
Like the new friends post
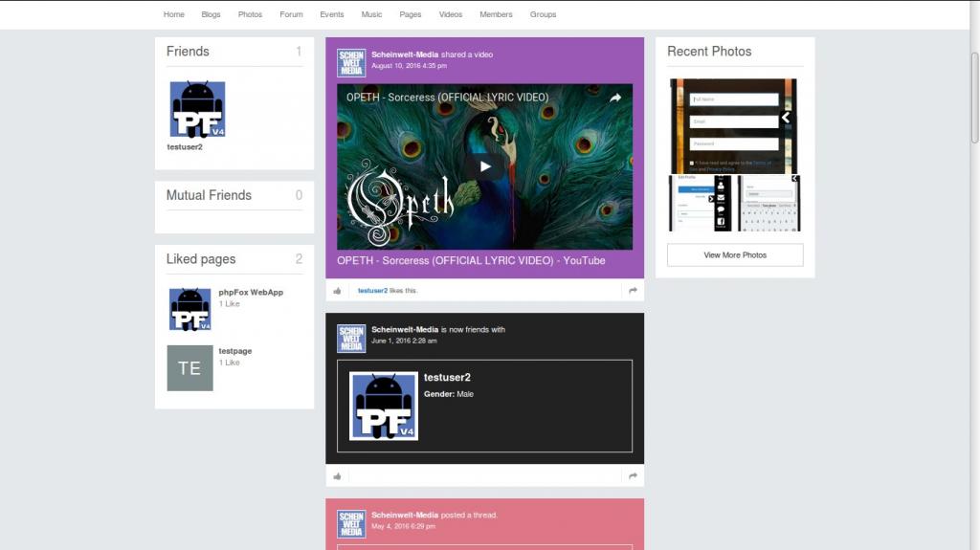[x=337, y=476]
